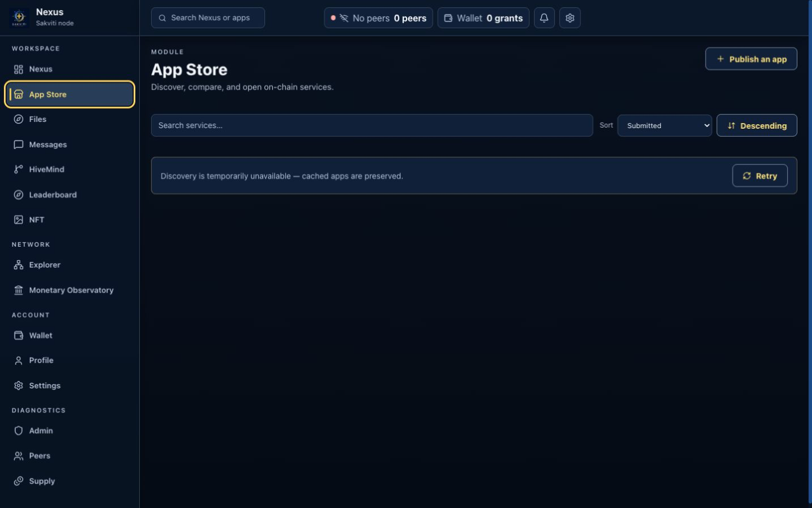Open the NFT label in the sidebar
812x508 pixels.
pyautogui.click(x=37, y=220)
